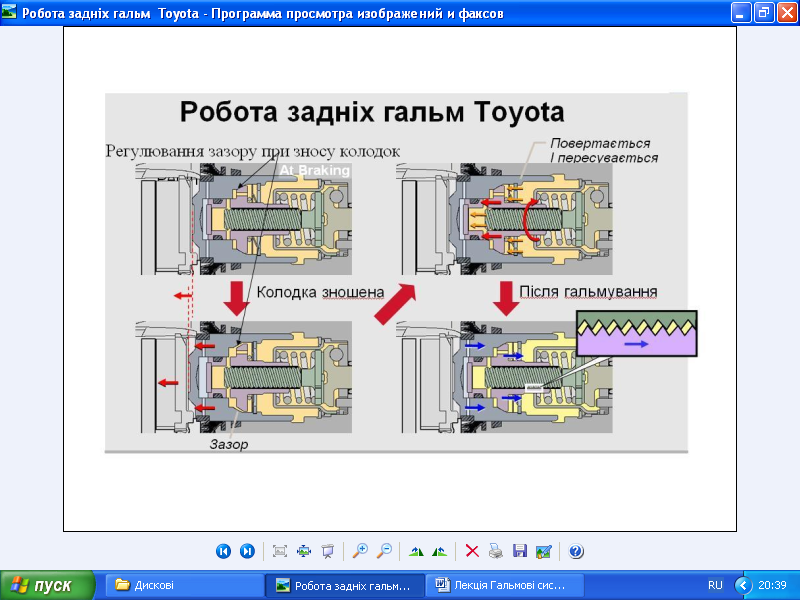800x600 pixels.
Task: Open the RU language indicator in the tray
Action: click(715, 585)
